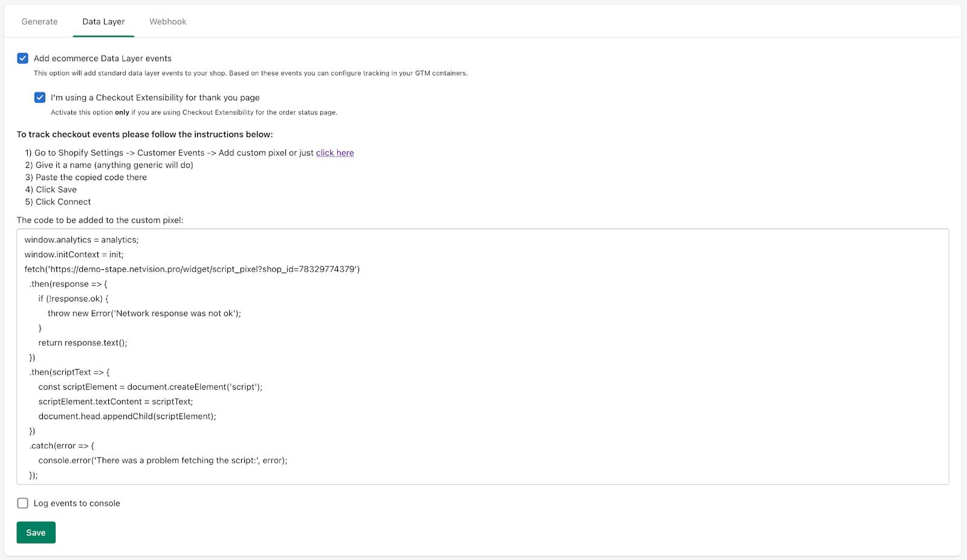Click the console.error code line
Screen dimensions: 967x560
(x=163, y=460)
